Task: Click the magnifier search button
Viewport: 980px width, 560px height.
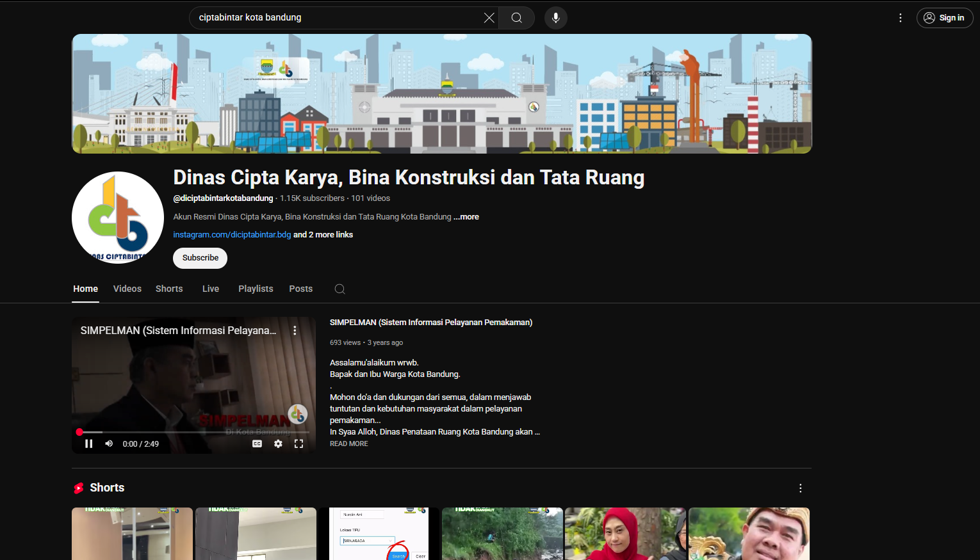Action: pyautogui.click(x=517, y=18)
